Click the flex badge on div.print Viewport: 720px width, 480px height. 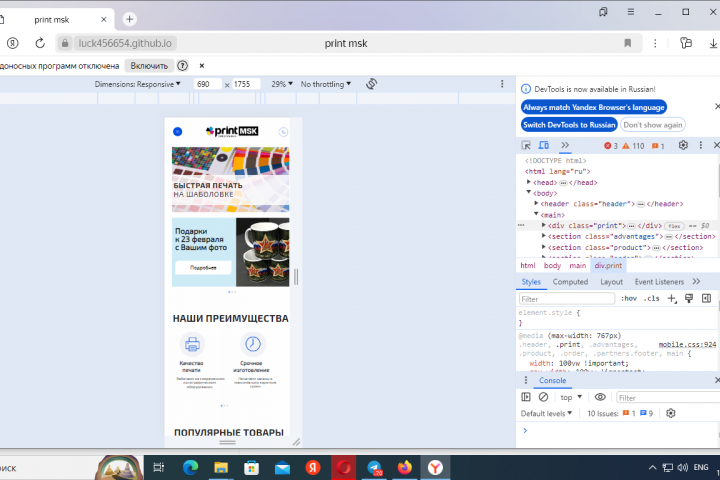click(674, 226)
